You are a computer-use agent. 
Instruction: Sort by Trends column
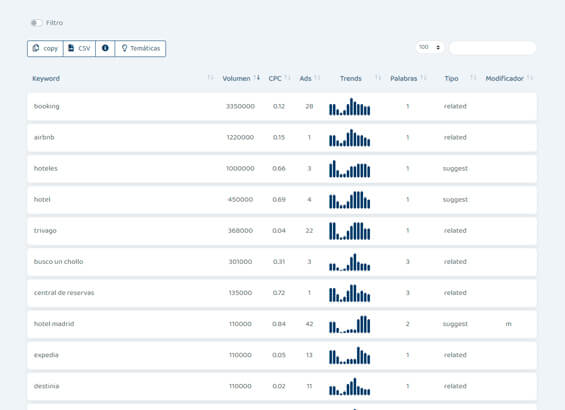[351, 78]
